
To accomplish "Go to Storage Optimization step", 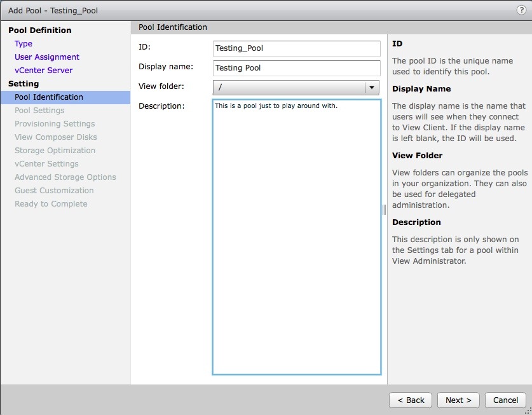I will [x=55, y=151].
